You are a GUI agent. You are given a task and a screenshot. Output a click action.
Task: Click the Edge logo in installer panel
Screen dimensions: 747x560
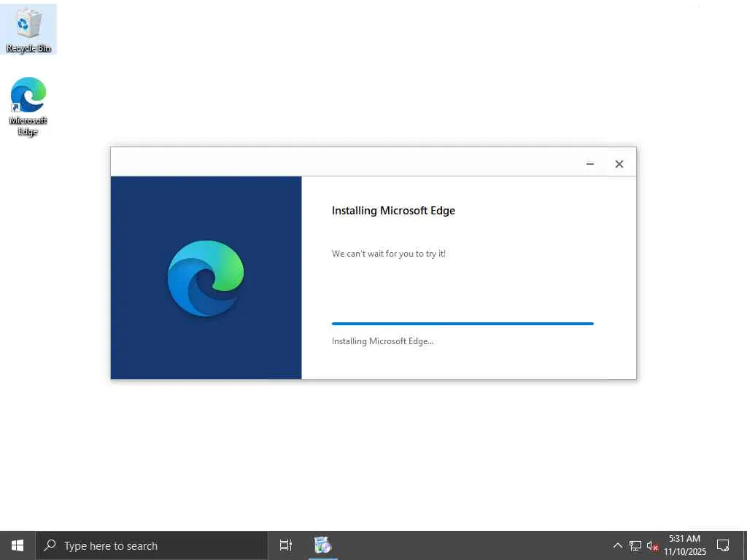[x=206, y=278]
